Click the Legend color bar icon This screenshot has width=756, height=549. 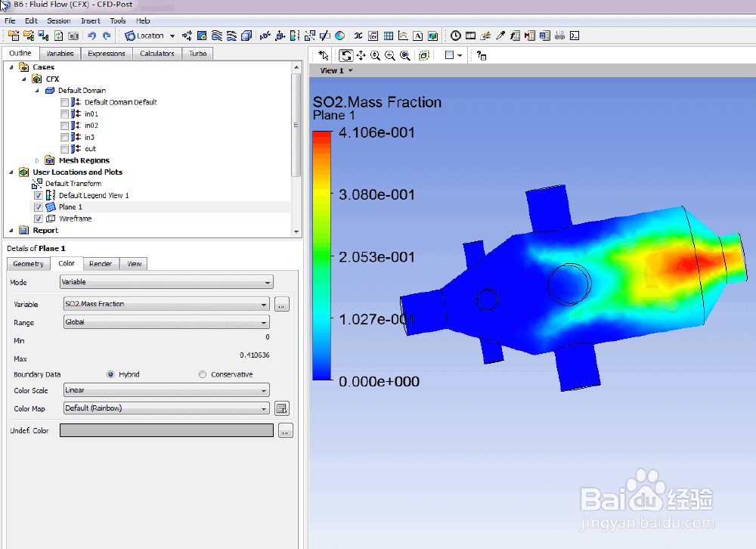click(x=295, y=36)
